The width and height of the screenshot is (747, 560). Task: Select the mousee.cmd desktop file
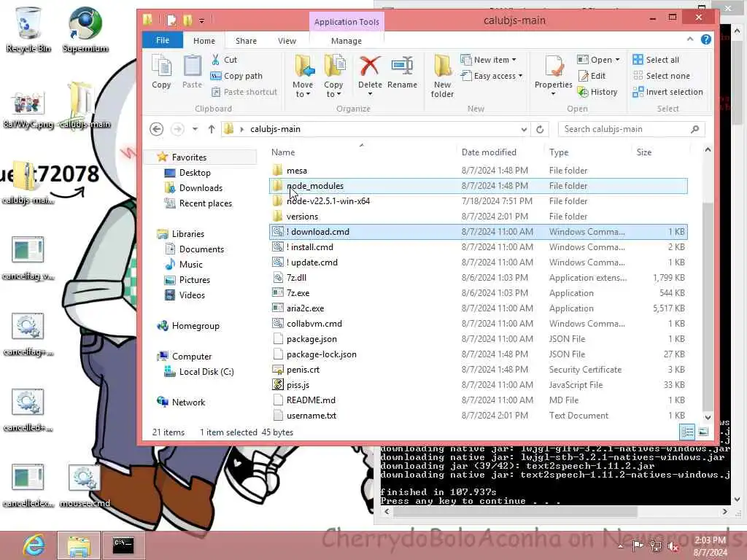(x=85, y=486)
